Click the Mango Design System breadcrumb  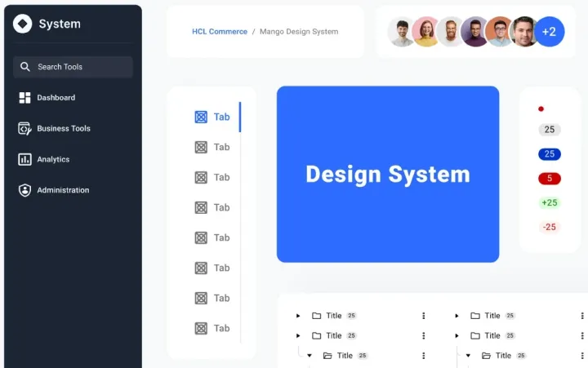299,32
